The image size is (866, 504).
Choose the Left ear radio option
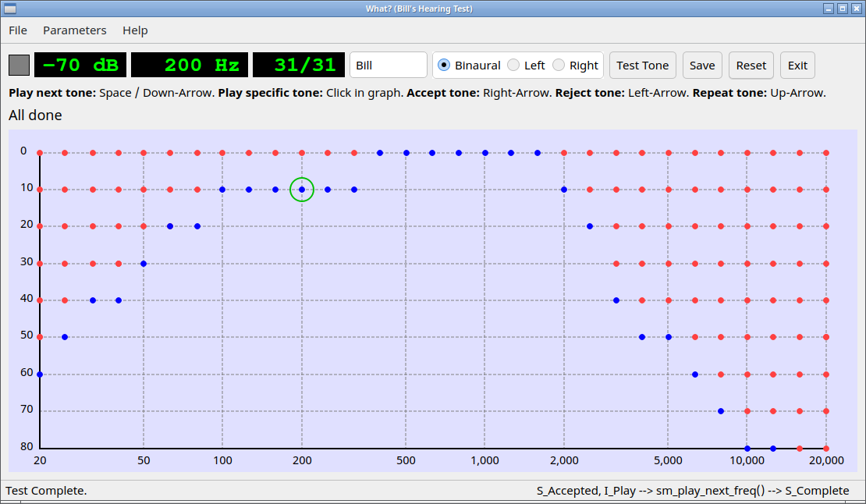coord(513,66)
